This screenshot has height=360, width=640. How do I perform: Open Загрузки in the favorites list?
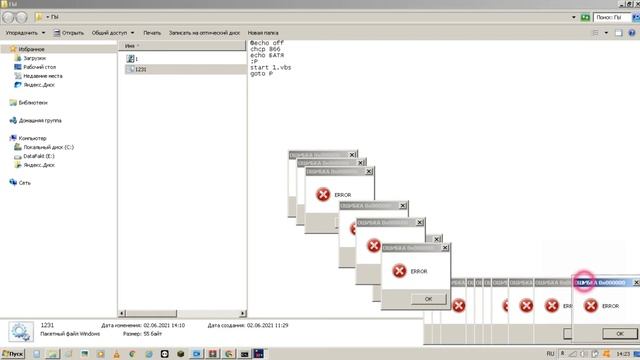pyautogui.click(x=34, y=58)
